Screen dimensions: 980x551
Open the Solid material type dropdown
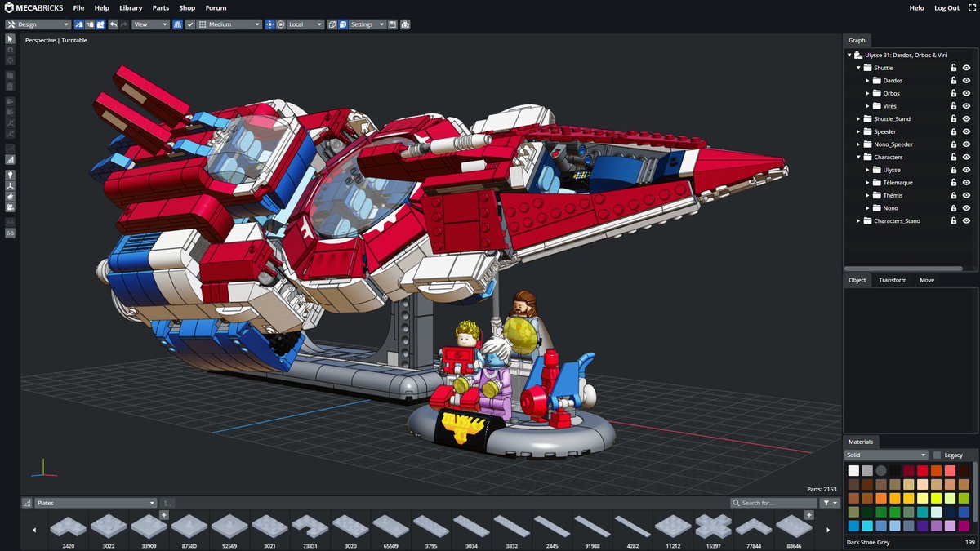click(x=886, y=455)
